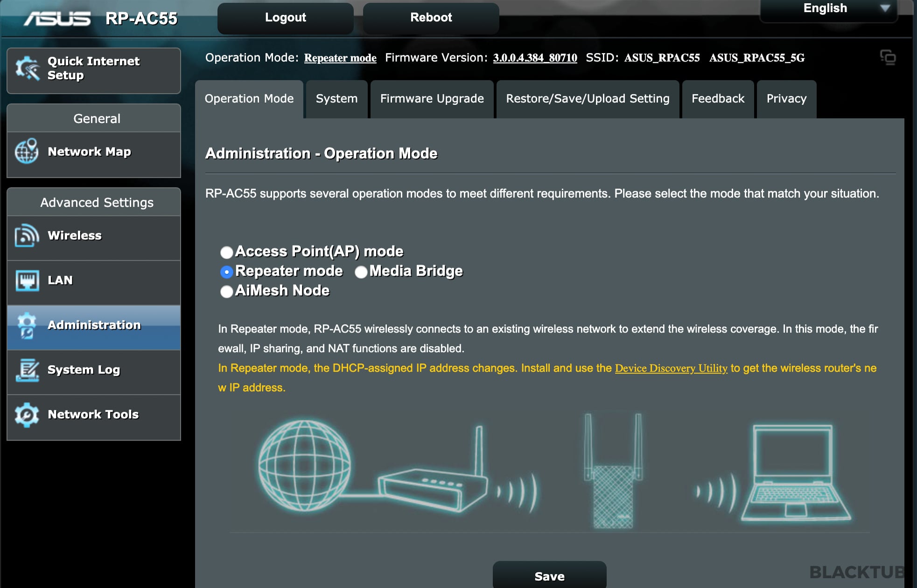Select the Media Bridge radio option
The width and height of the screenshot is (917, 588).
[361, 272]
